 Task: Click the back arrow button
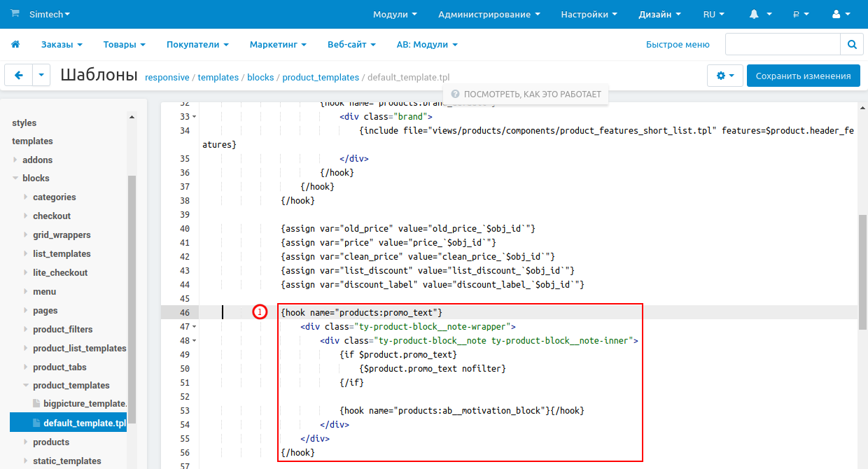click(19, 76)
